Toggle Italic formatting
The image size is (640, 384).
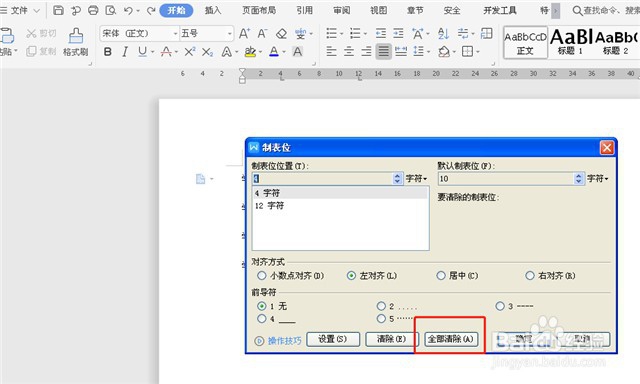coord(125,52)
